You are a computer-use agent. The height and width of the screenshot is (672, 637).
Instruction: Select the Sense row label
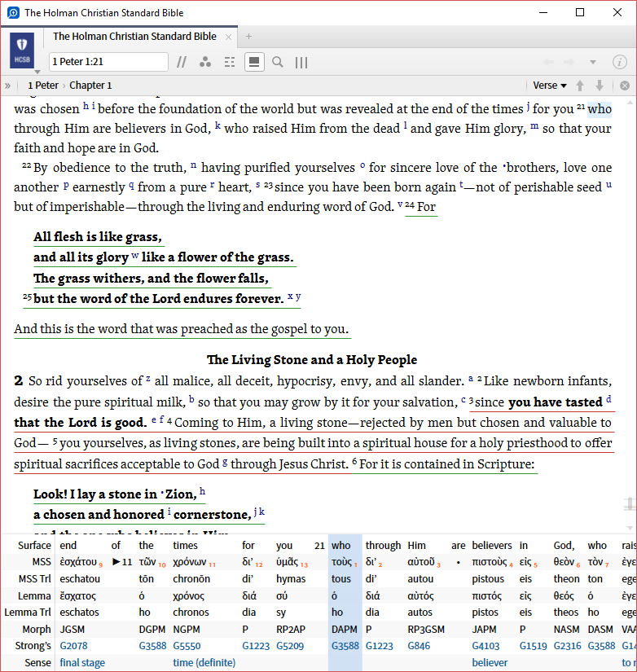(x=37, y=662)
